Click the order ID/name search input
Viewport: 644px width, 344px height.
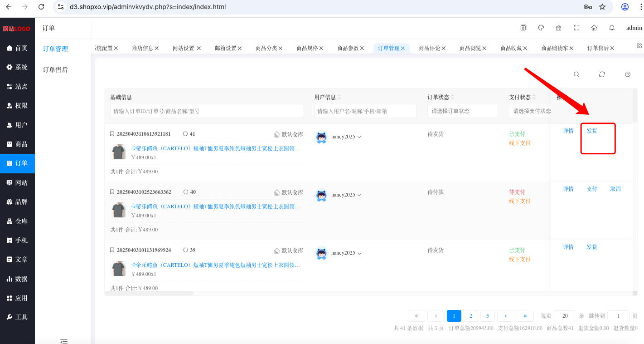(x=207, y=111)
